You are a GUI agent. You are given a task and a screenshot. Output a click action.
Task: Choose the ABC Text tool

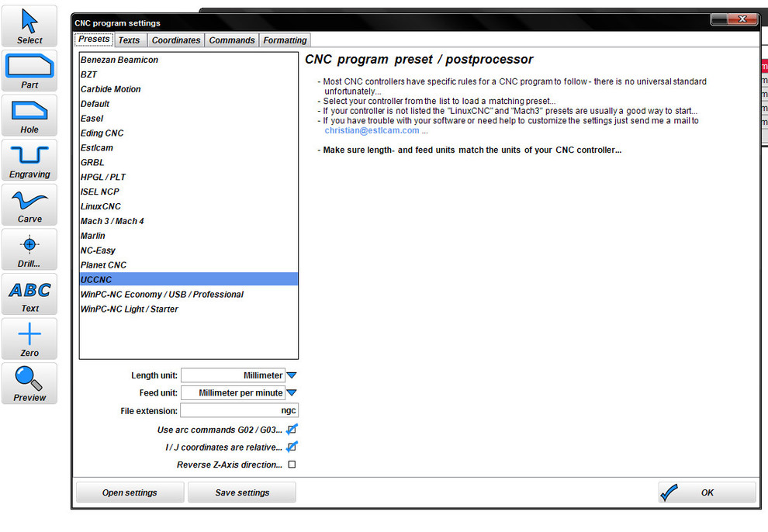29,294
